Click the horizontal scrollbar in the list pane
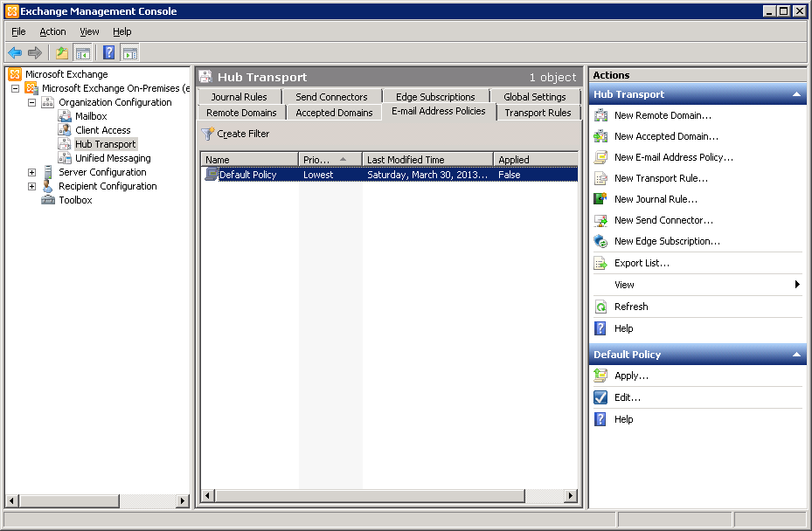This screenshot has width=812, height=531. 371,496
